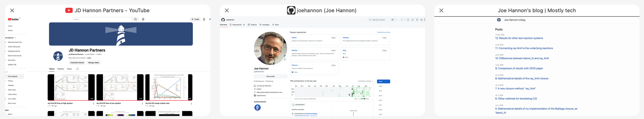Click the YouTube voice search microphone icon
Screen dimensions: 644x119
[143, 19]
